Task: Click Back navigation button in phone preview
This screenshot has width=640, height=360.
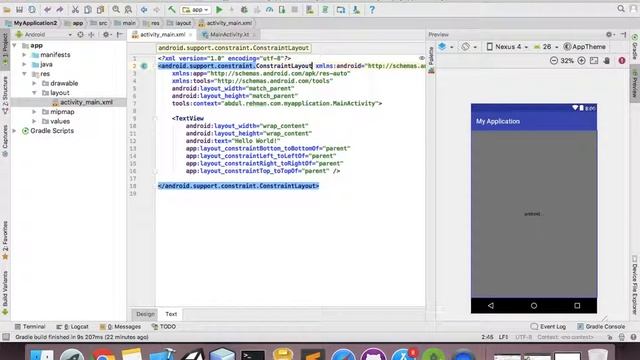Action: tap(491, 306)
